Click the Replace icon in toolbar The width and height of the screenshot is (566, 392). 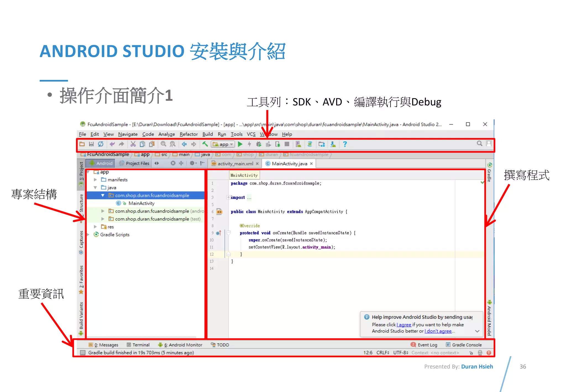tap(172, 144)
